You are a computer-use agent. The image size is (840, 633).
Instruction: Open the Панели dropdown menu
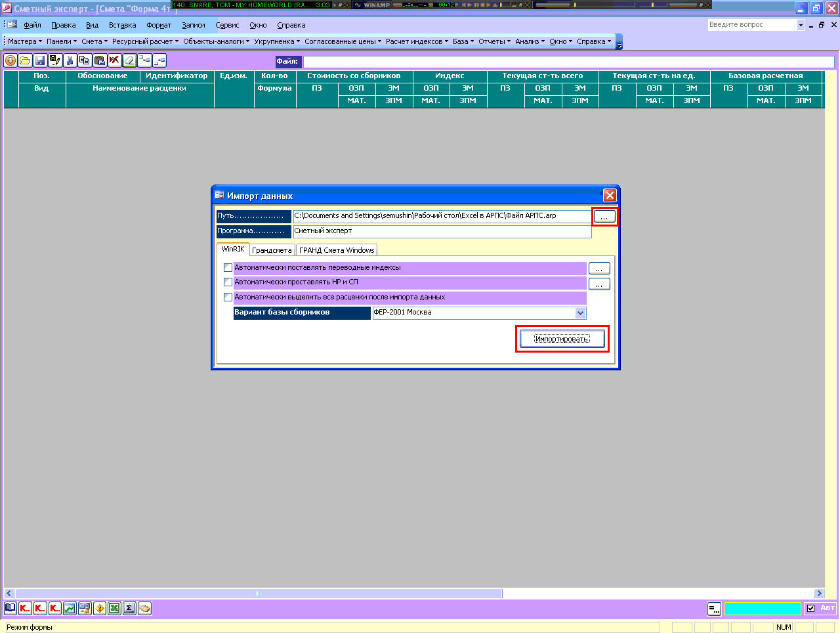62,41
